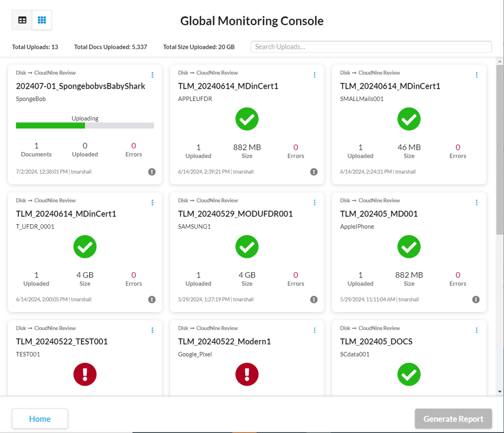This screenshot has height=433, width=504.
Task: Click the success check on the SCdata001 upload
Action: coord(408,374)
